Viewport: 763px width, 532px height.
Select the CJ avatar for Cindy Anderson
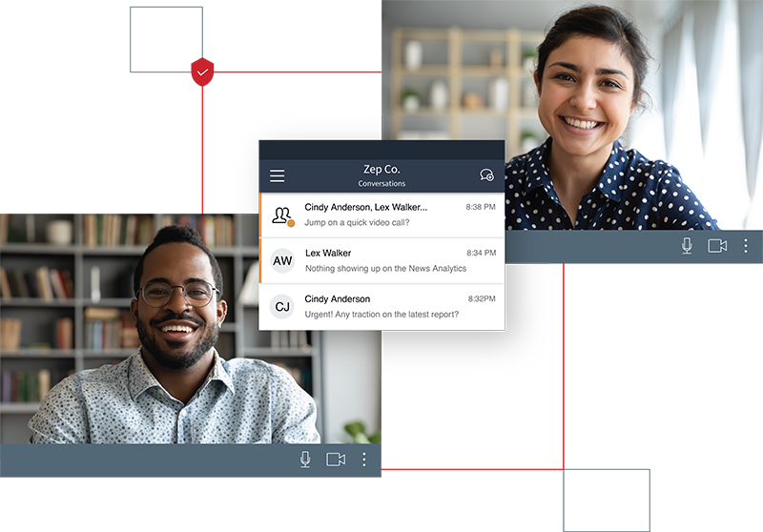tap(282, 307)
